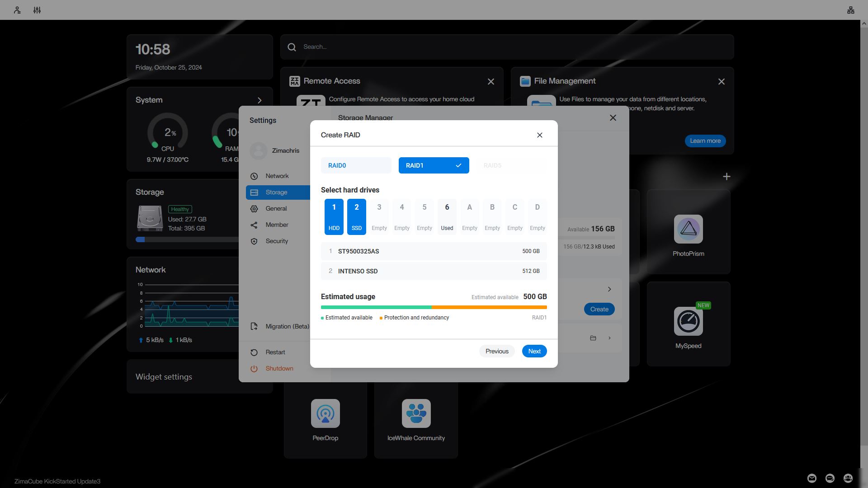
Task: Deselect drive slot 2 SSD
Action: (x=356, y=216)
